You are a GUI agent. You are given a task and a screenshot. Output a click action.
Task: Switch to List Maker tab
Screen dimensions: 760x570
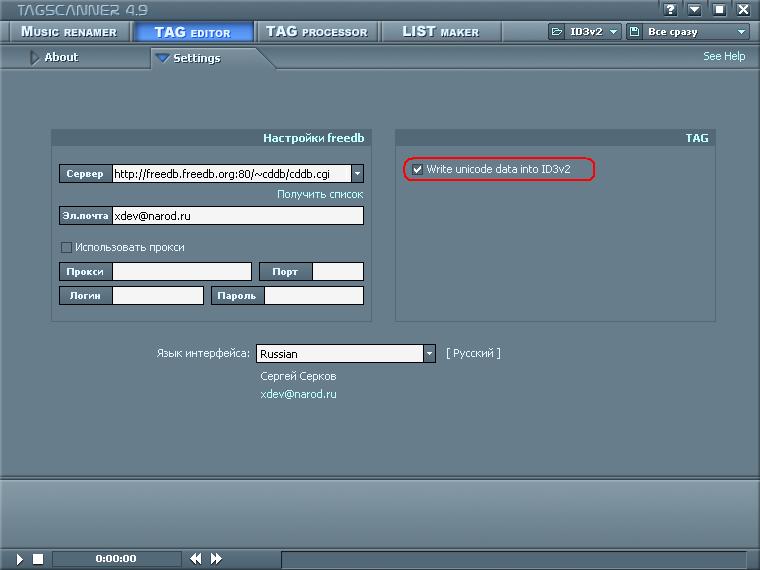[x=441, y=32]
